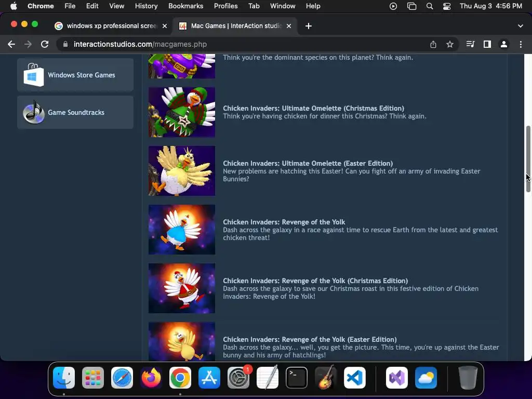Open Chrome's three-dot menu
Image resolution: width=532 pixels, height=399 pixels.
521,44
